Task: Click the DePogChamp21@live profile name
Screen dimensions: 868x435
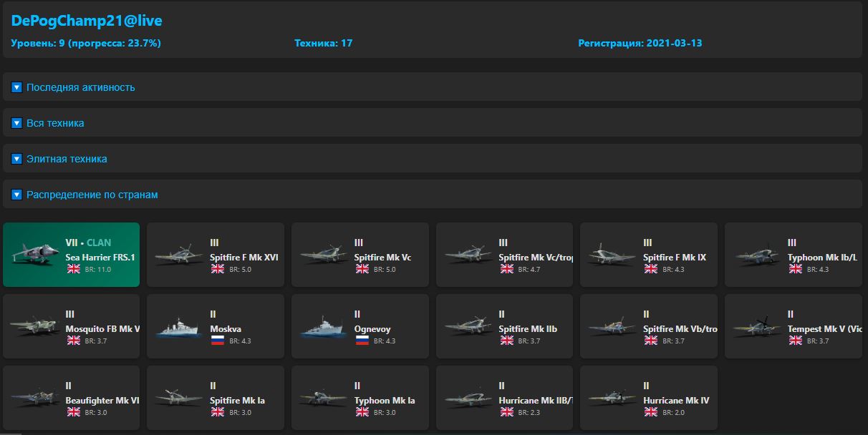Action: 86,21
